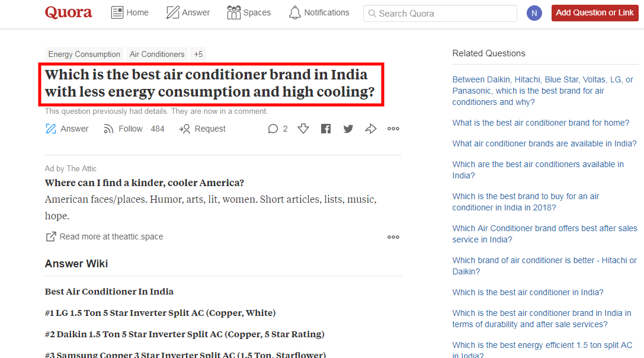This screenshot has width=644, height=358.
Task: Click the Related Questions heading
Action: pyautogui.click(x=488, y=53)
